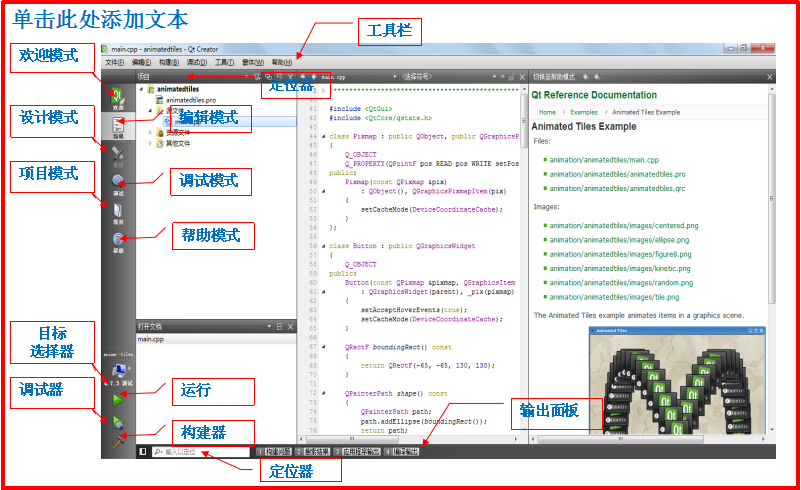Screen dimensions: 801x490
Task: Switch to Debug mode in sidebar
Action: point(118,184)
